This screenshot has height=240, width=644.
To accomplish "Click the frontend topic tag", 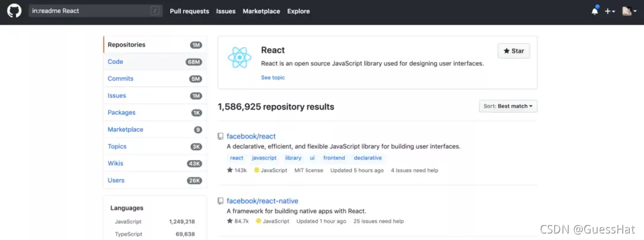I will point(334,158).
